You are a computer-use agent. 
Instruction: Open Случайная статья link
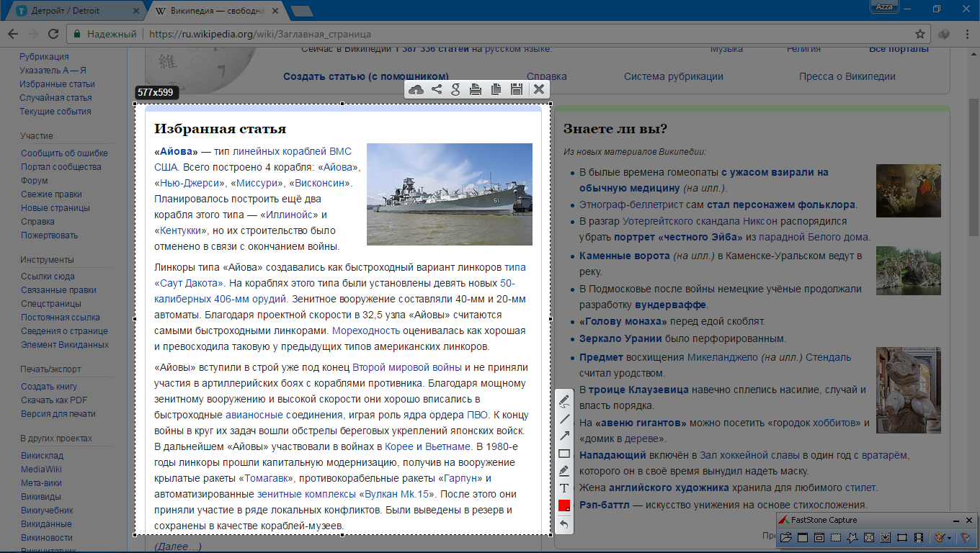pos(55,98)
